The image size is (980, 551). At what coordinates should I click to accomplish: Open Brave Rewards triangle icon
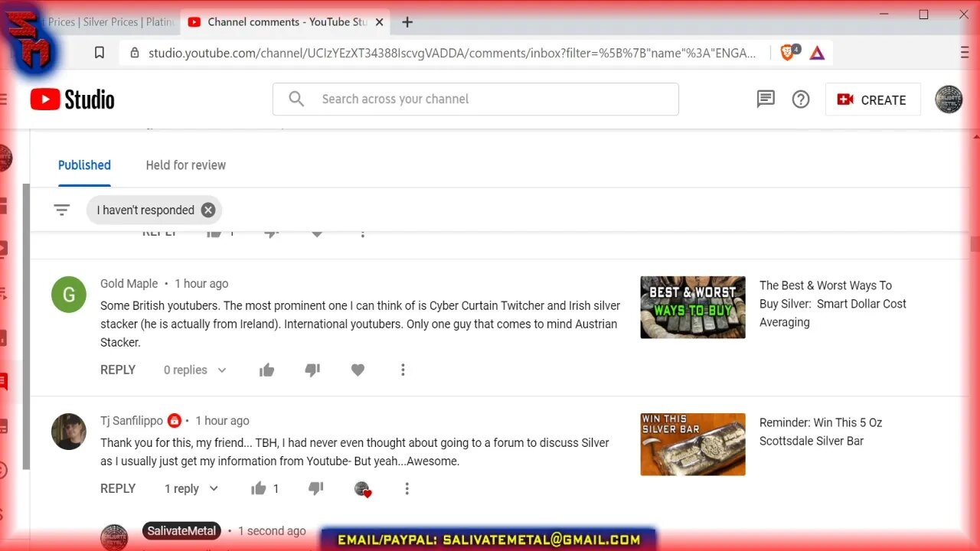817,53
